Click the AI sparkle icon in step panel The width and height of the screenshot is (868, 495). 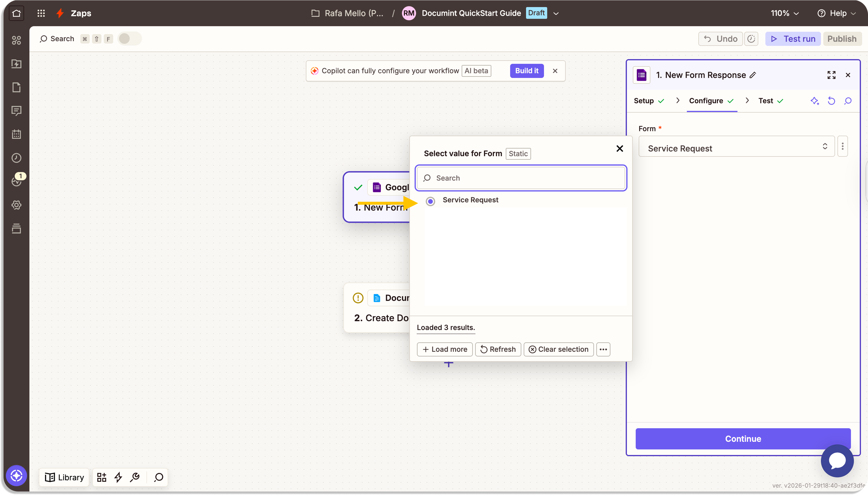point(814,101)
